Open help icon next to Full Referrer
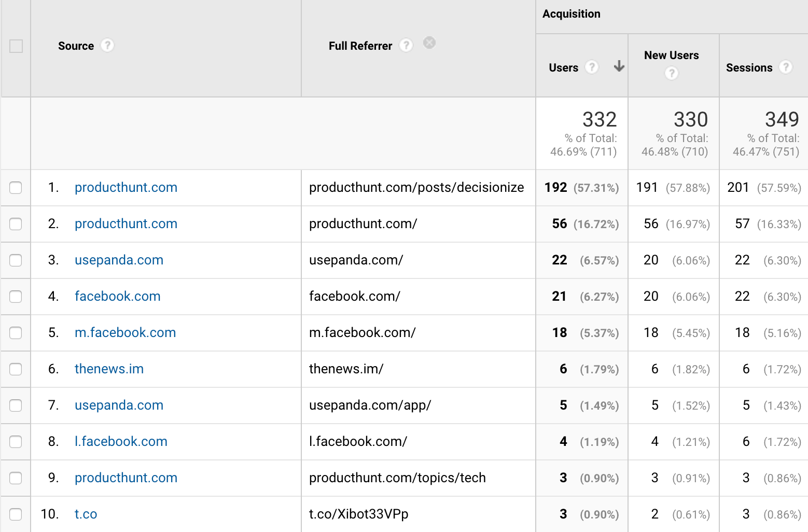The width and height of the screenshot is (808, 532). [406, 46]
